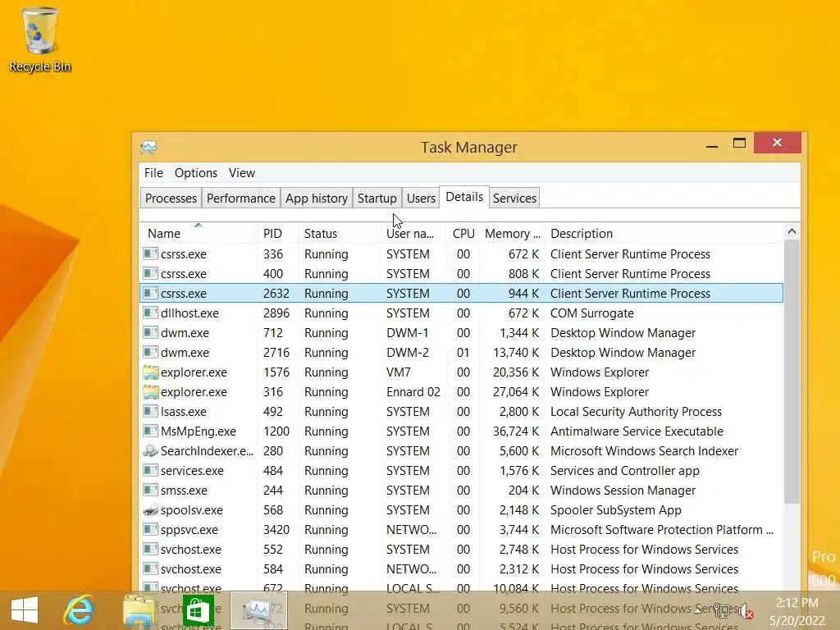Click the taskbar clock showing 2:12 PM

[x=797, y=603]
